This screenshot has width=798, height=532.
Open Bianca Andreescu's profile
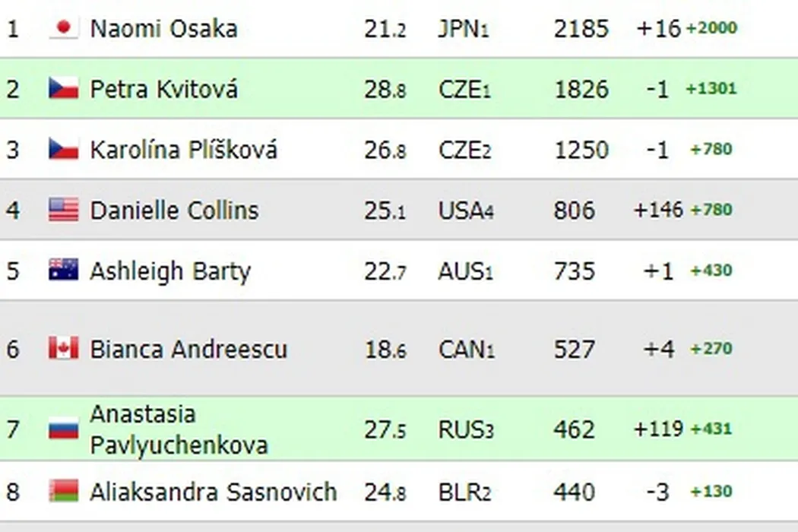[188, 349]
